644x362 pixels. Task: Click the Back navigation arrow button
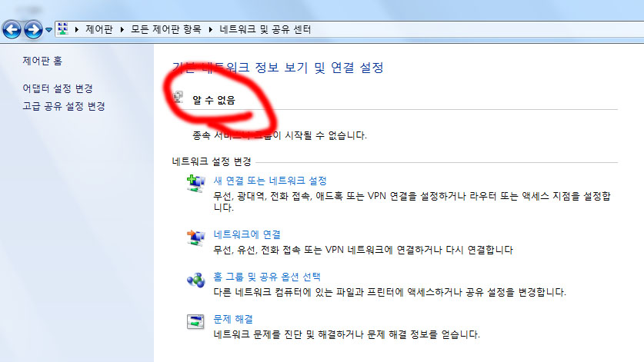12,29
